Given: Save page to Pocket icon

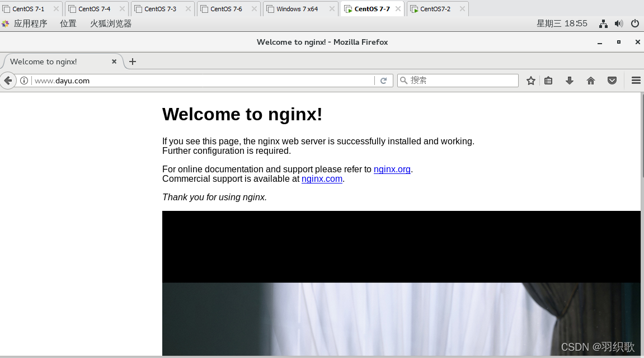Looking at the screenshot, I should click(612, 81).
